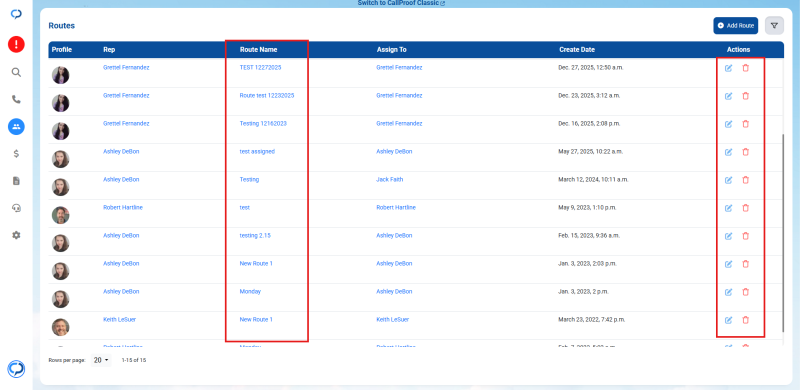Edit Ashley DeBon's New Route 1
Screen dimensions: 800x390
coord(729,264)
